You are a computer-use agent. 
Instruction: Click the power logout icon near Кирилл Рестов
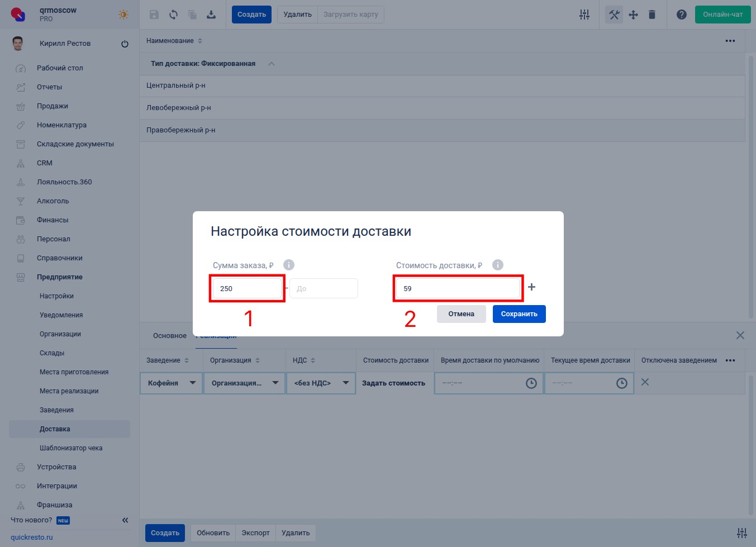click(125, 44)
